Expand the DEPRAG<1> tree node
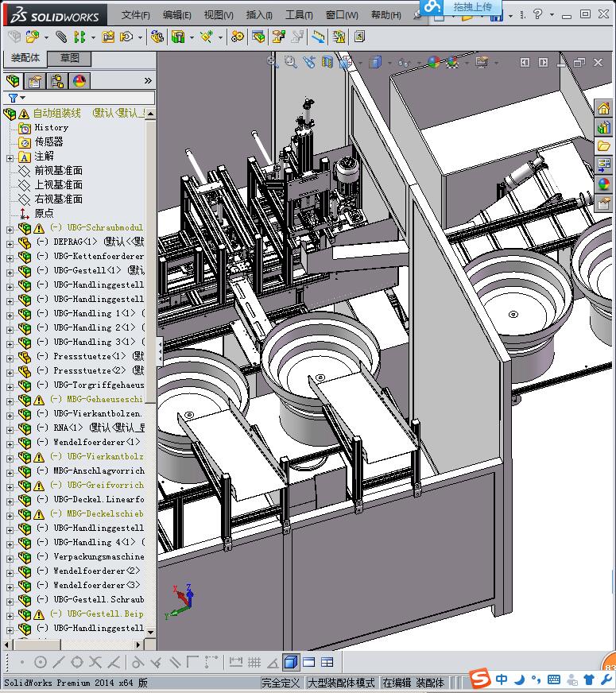This screenshot has width=616, height=693. click(10, 243)
